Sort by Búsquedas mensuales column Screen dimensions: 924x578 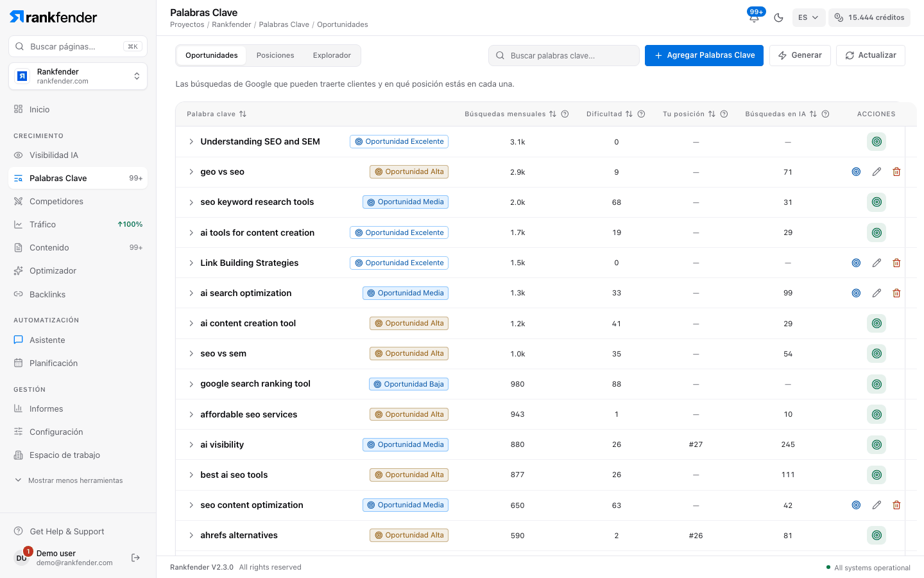[552, 114]
